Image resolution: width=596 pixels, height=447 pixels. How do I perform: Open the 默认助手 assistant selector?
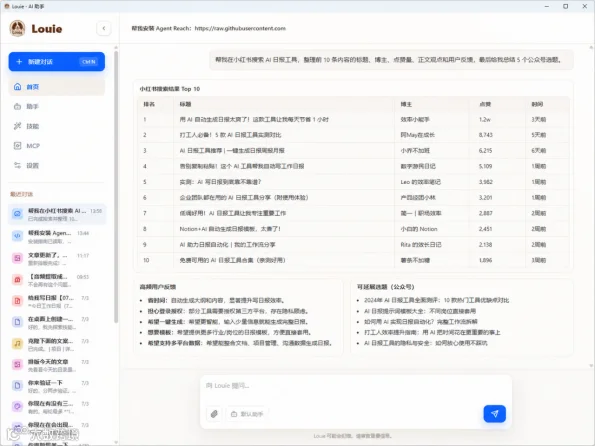tap(247, 414)
